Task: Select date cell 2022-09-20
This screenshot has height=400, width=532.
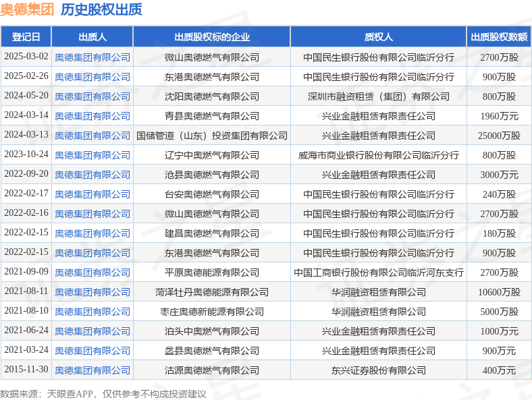Action: tap(26, 173)
